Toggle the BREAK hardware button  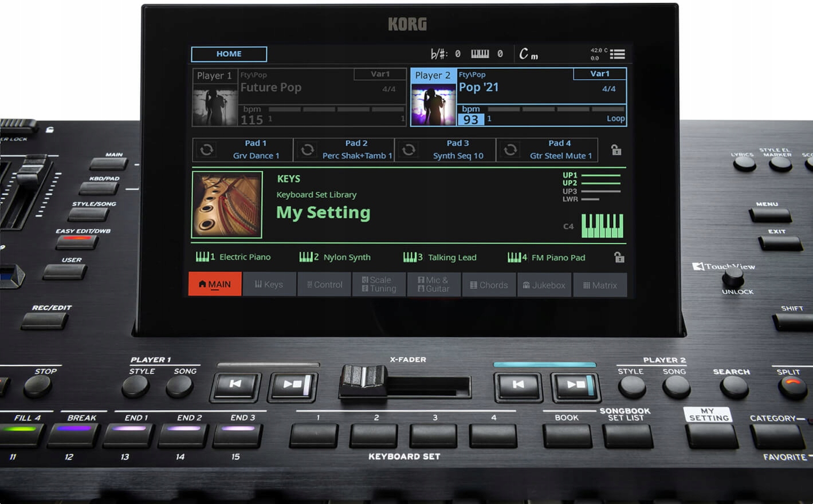click(x=73, y=434)
